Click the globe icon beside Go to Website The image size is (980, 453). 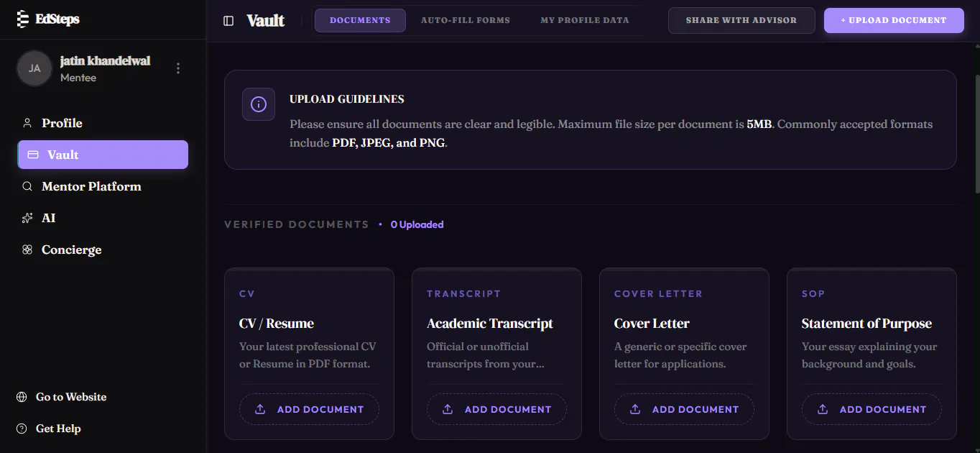click(22, 397)
